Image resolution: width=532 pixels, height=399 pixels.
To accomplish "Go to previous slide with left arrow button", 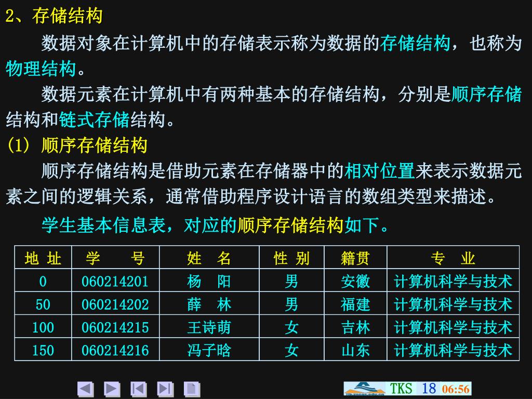I will coord(86,389).
